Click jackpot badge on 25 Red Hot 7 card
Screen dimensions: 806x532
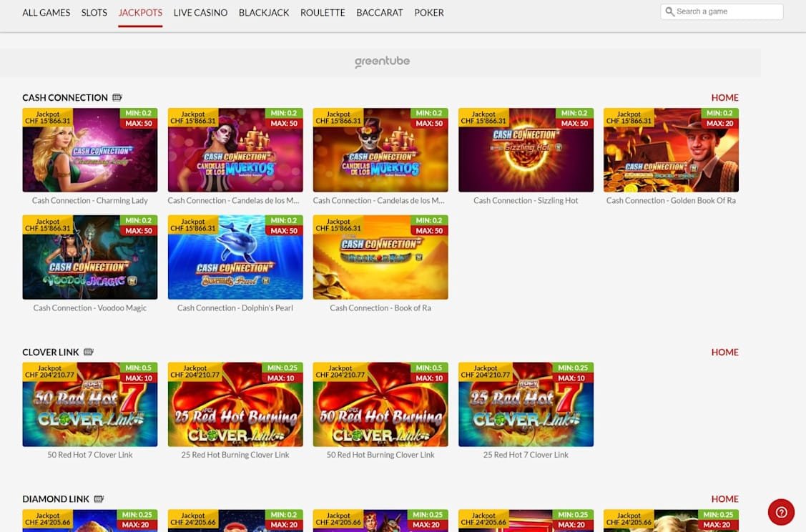[x=485, y=372]
